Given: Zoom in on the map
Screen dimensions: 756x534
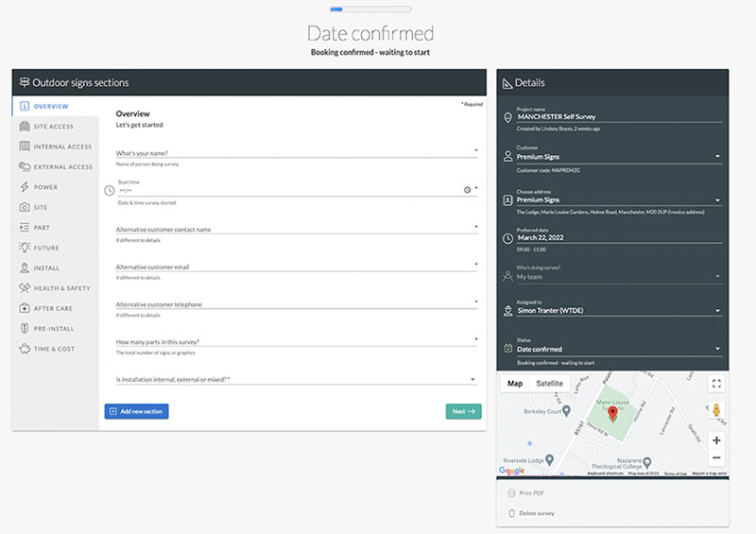Looking at the screenshot, I should [x=716, y=439].
